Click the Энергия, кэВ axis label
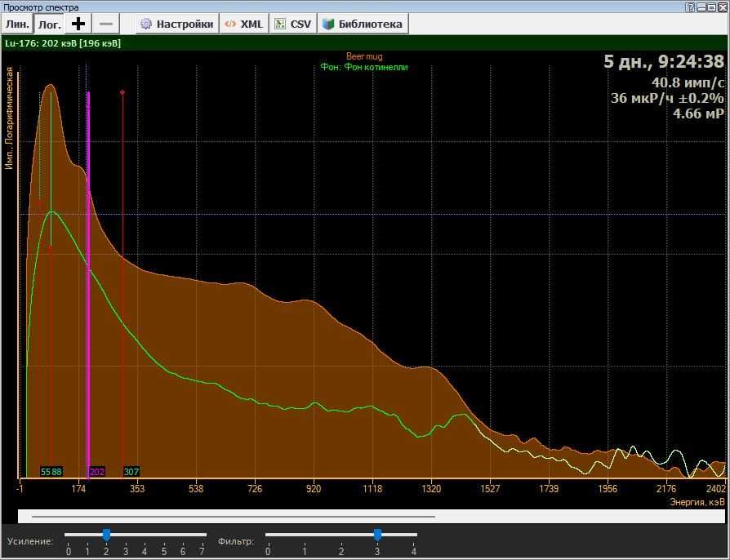The height and width of the screenshot is (560, 730). click(697, 502)
